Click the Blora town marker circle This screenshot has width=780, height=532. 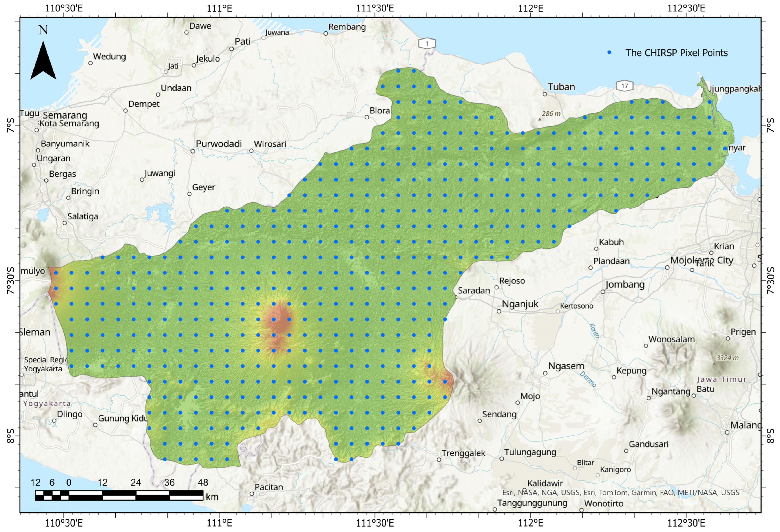pos(367,117)
